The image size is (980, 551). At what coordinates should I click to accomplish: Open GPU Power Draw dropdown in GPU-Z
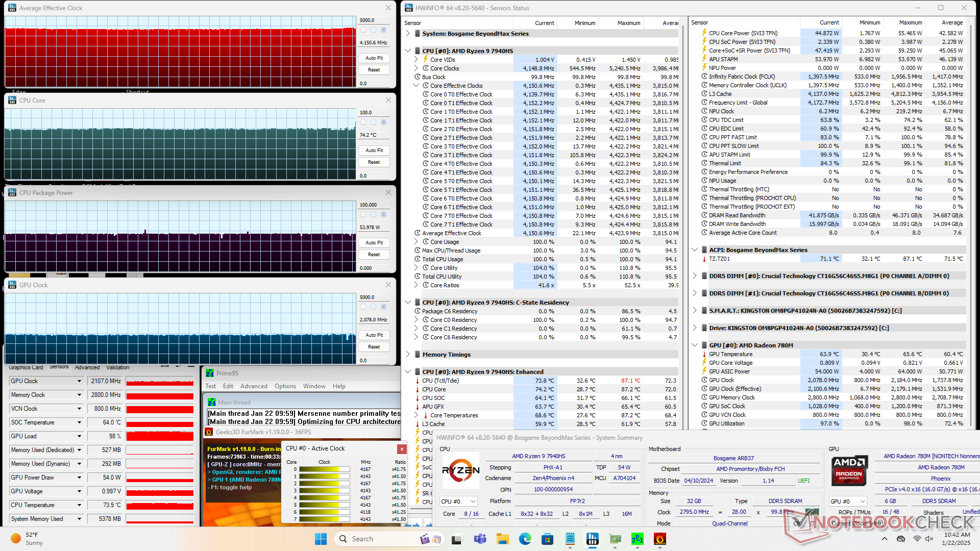pos(79,478)
